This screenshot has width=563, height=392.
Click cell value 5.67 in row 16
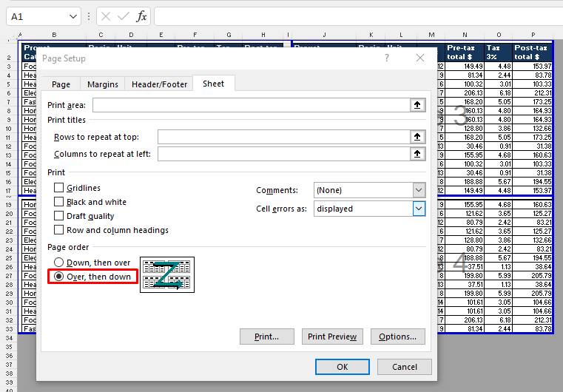(499, 182)
